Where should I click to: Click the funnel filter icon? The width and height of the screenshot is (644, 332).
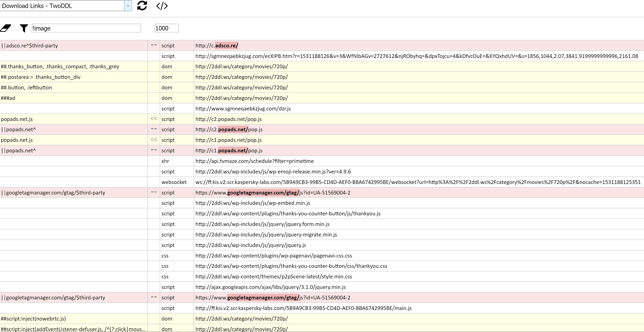point(24,28)
